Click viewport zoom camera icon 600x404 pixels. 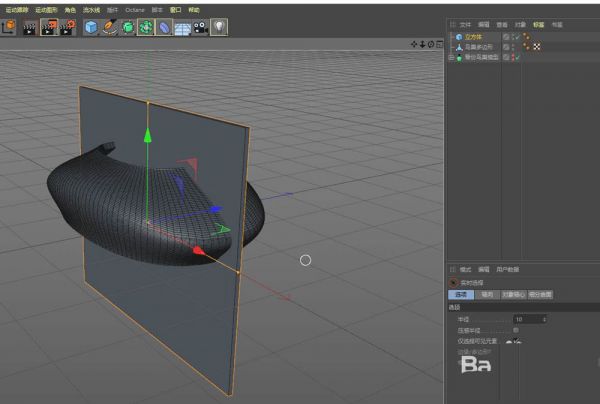(422, 44)
